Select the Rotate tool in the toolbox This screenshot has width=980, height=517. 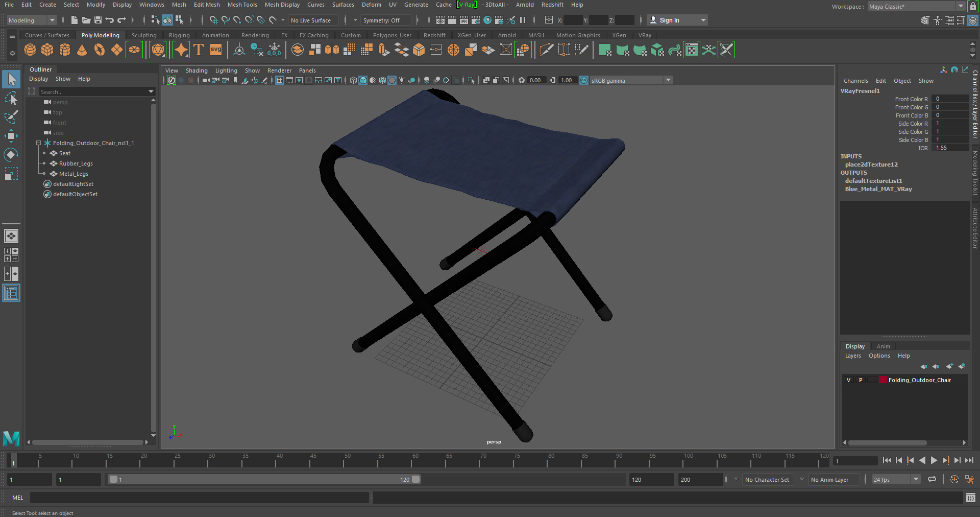point(11,155)
